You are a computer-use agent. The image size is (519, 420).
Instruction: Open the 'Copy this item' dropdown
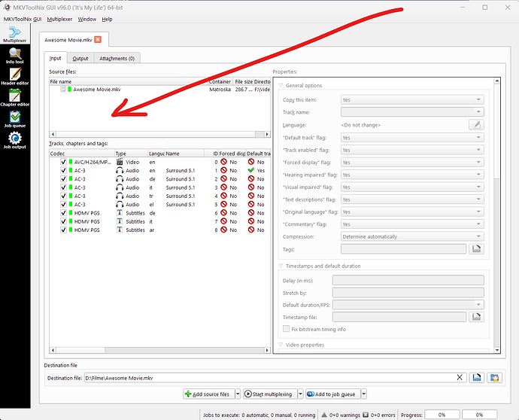click(x=412, y=99)
